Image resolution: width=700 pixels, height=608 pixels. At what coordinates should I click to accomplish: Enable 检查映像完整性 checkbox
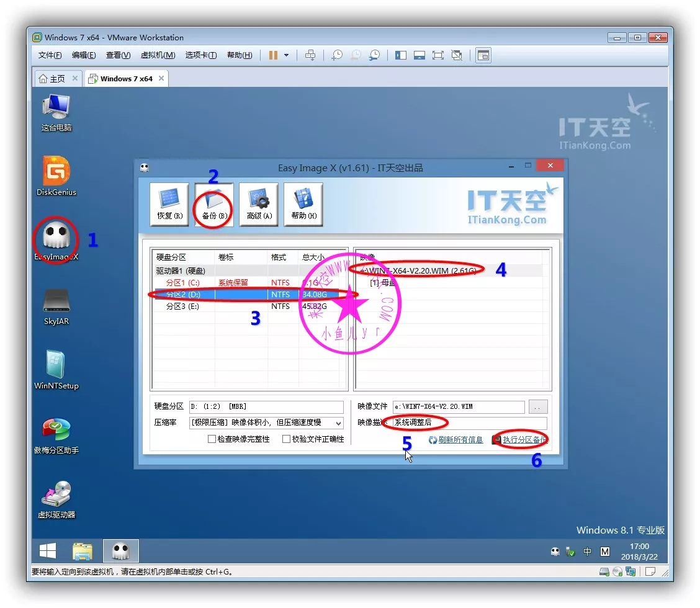212,439
